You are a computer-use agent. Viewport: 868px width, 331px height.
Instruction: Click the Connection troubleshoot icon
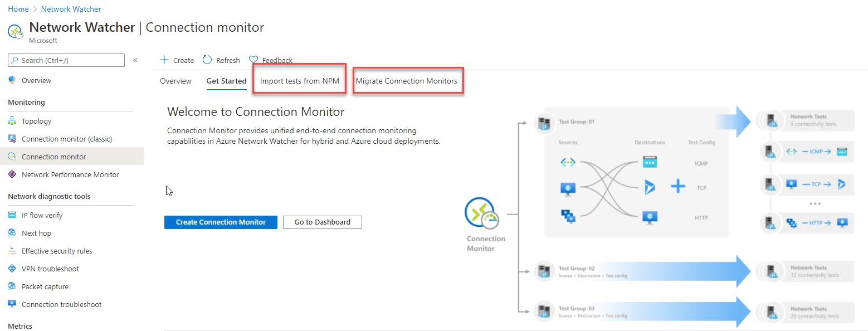(12, 304)
